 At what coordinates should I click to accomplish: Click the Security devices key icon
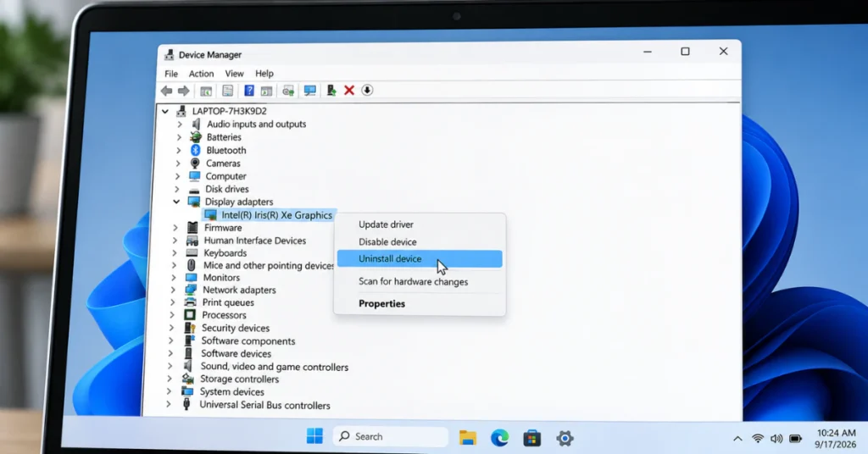(190, 328)
